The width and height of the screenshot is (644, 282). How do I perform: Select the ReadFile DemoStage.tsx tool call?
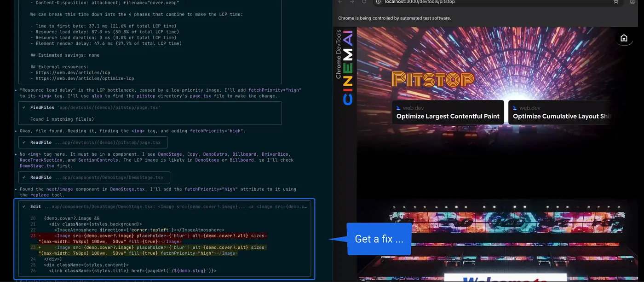(x=94, y=177)
